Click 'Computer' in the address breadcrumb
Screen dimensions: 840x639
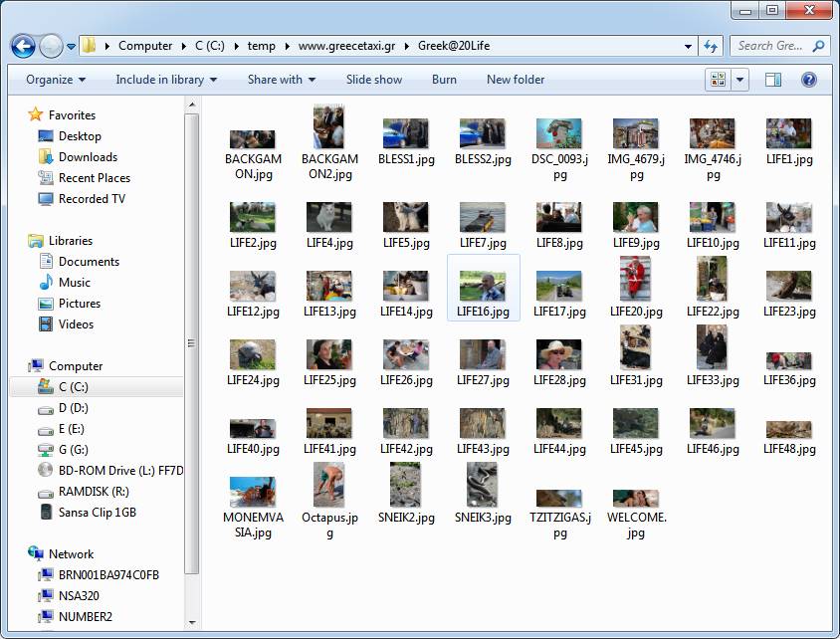145,46
